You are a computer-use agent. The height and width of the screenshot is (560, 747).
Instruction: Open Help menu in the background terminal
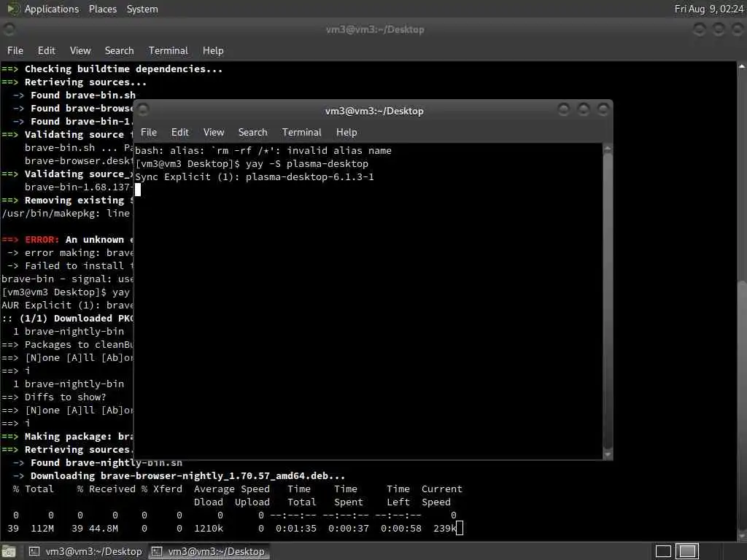point(213,50)
